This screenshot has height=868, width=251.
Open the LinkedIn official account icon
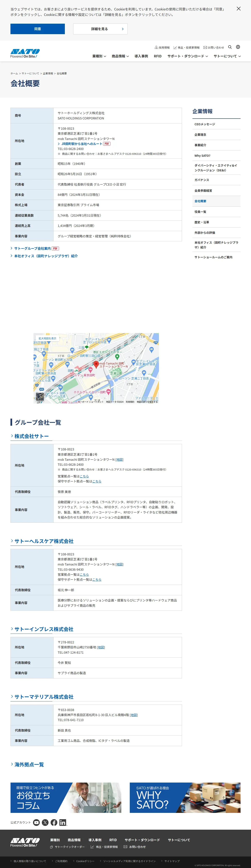point(63,823)
